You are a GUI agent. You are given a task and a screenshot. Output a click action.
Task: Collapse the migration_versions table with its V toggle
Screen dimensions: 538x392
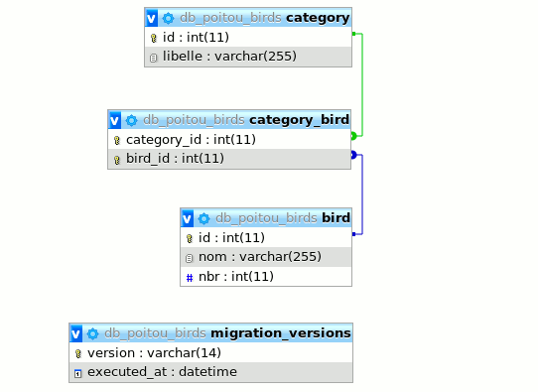tap(76, 333)
